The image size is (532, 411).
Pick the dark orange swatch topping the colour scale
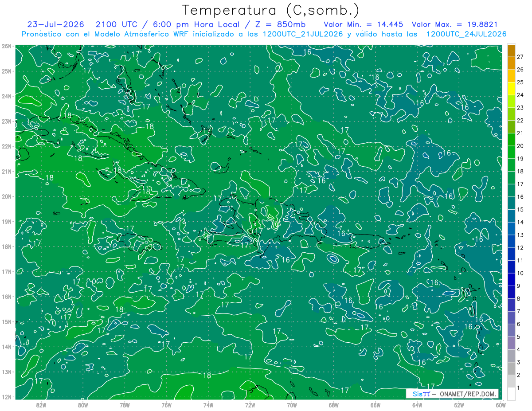click(x=512, y=51)
